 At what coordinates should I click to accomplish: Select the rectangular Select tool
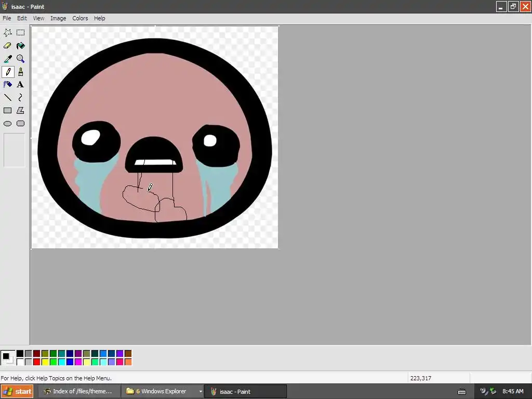21,33
